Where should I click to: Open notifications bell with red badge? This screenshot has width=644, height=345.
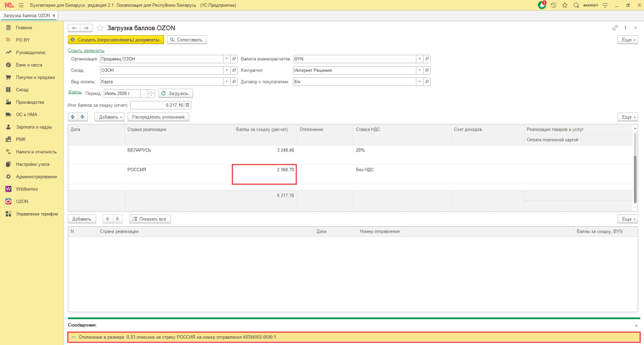pos(542,5)
